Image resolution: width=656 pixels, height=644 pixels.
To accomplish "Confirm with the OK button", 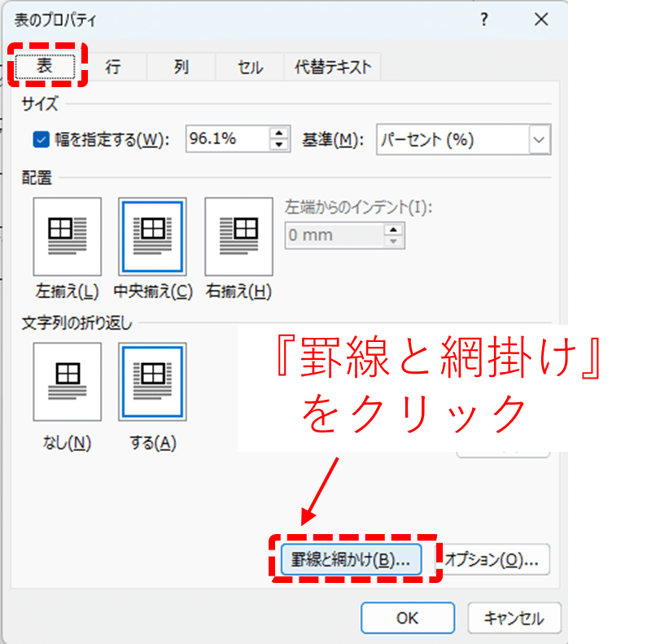I will 407,617.
